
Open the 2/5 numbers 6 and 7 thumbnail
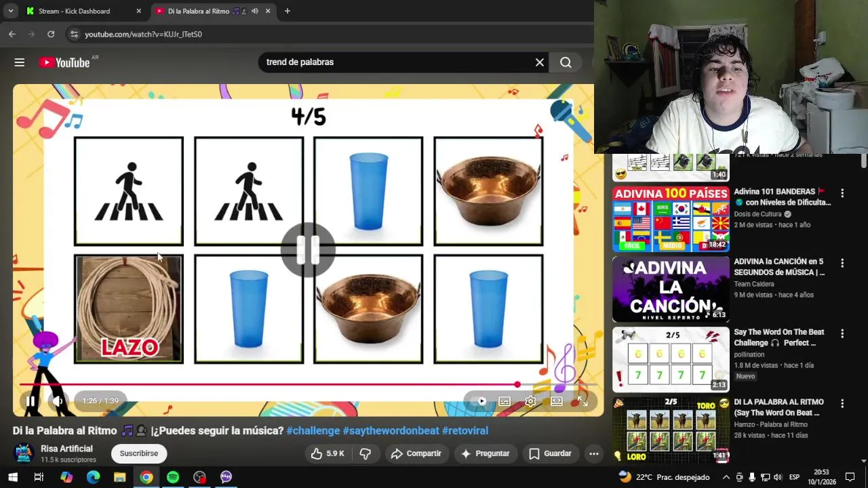671,360
